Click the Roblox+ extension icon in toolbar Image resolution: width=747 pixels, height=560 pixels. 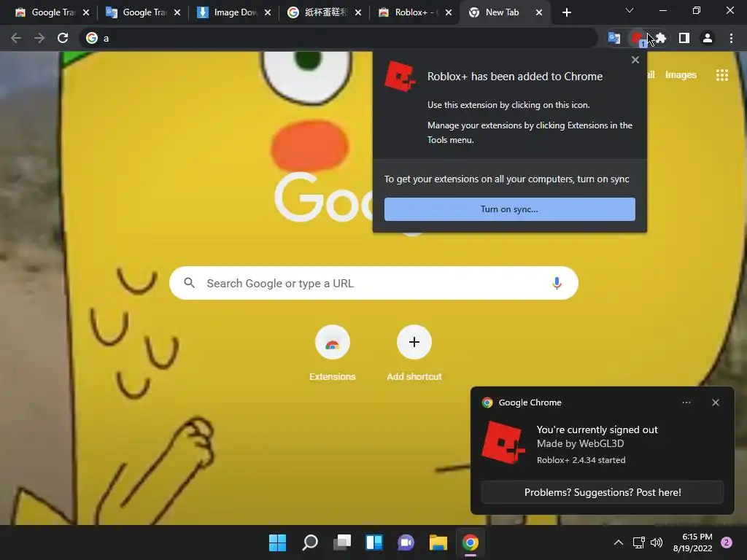(x=638, y=38)
